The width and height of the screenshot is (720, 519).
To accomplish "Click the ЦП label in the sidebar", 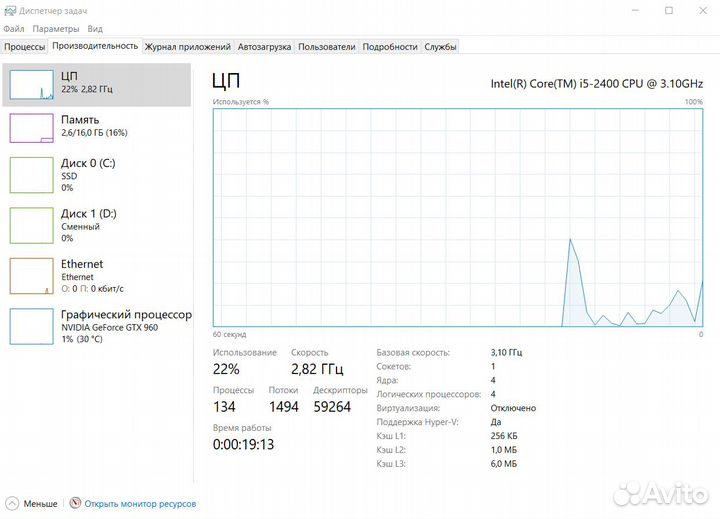I will pyautogui.click(x=69, y=76).
